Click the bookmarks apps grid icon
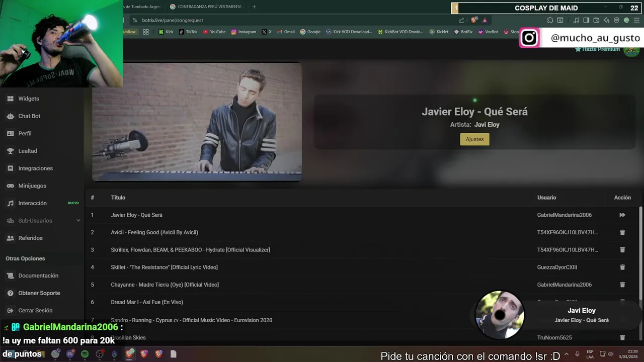644x362 pixels. [146, 32]
